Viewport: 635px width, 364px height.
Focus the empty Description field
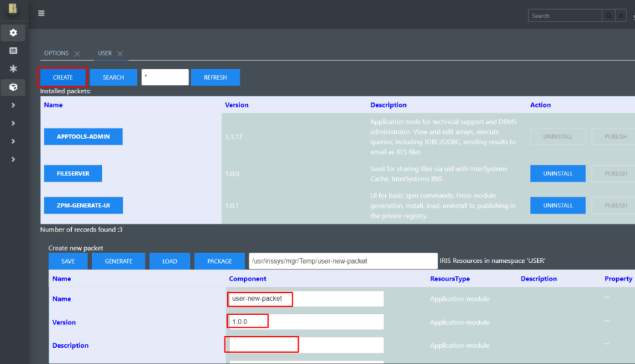click(305, 345)
